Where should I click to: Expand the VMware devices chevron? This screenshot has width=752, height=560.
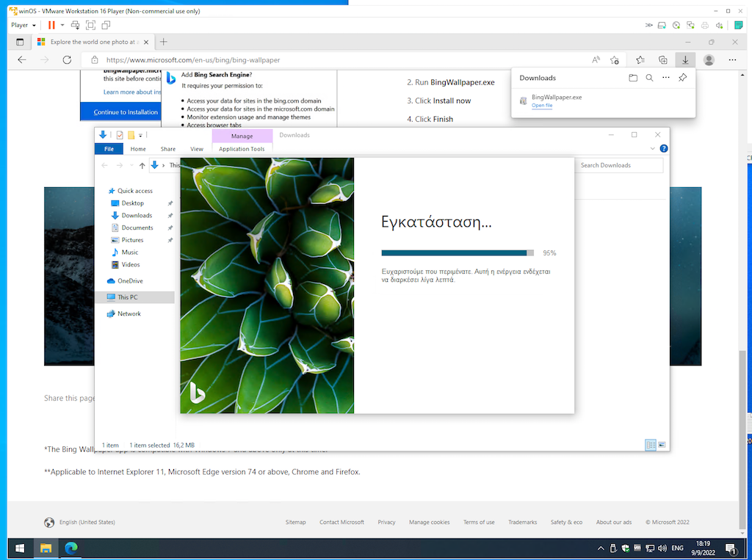point(648,25)
